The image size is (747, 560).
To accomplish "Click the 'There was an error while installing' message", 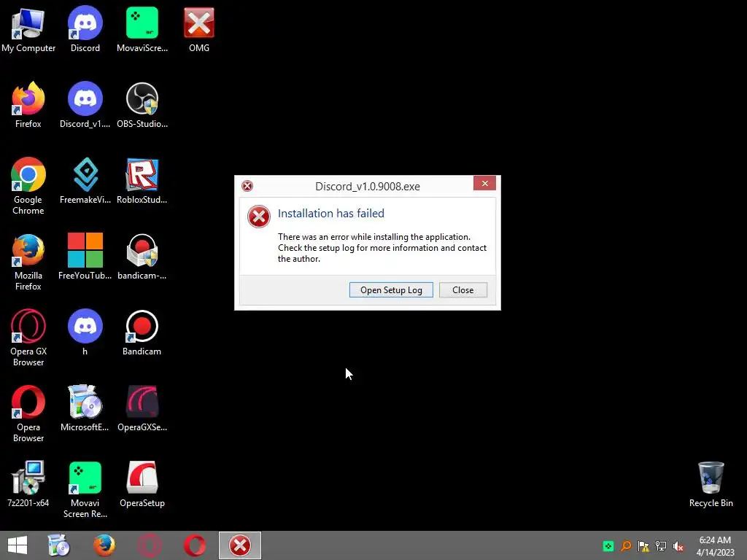I will (x=382, y=248).
